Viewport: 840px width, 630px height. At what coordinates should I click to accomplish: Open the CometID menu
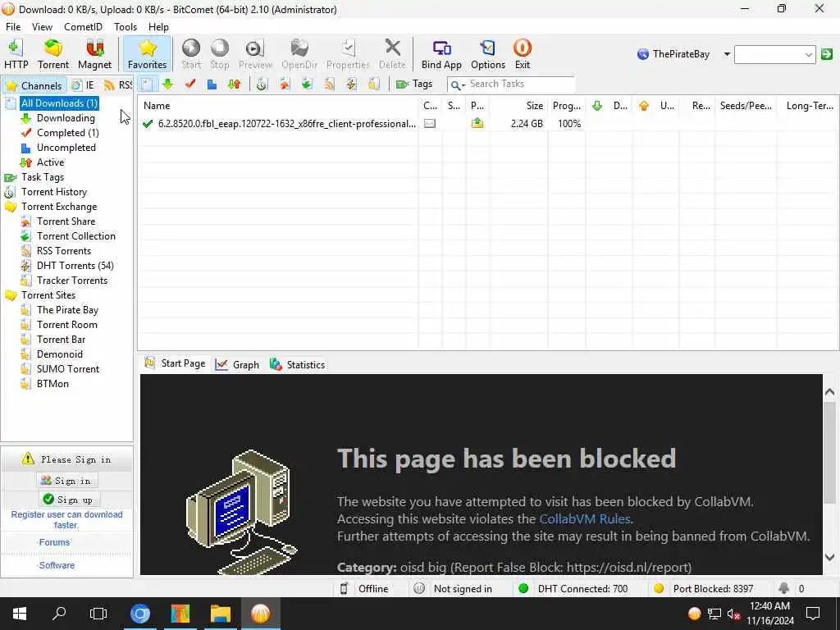(83, 27)
